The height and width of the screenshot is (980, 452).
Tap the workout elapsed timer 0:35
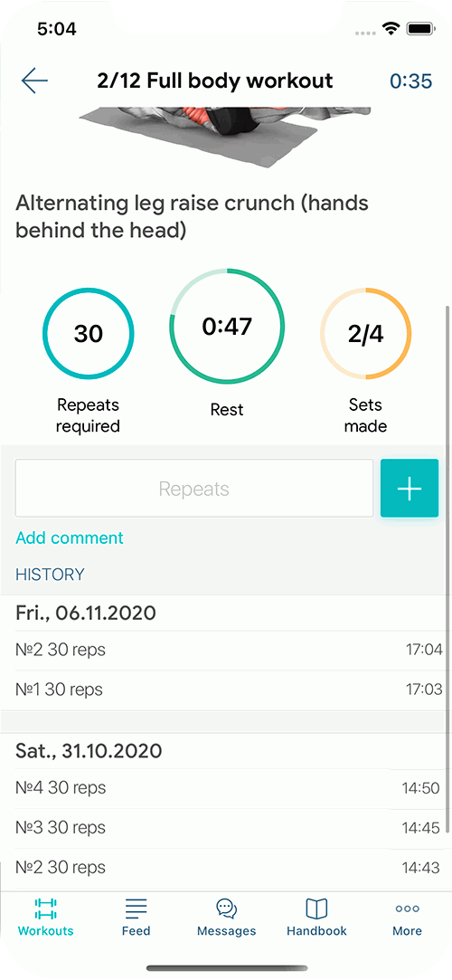tap(410, 81)
